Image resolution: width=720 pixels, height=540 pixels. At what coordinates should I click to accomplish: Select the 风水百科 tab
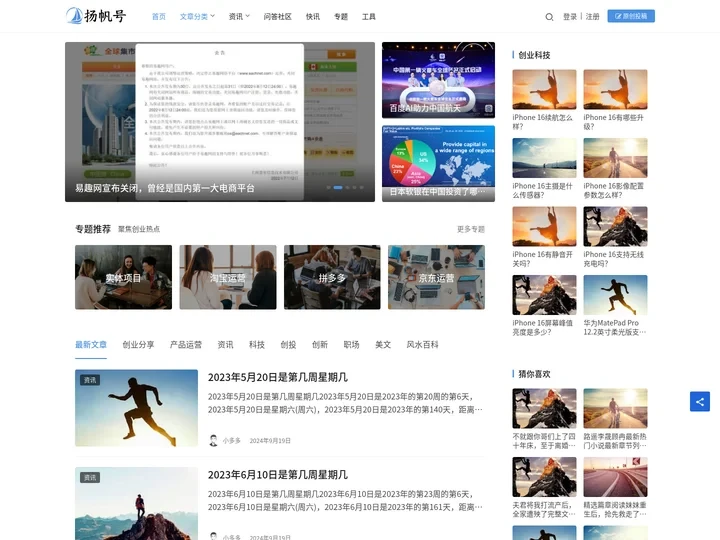(x=422, y=344)
